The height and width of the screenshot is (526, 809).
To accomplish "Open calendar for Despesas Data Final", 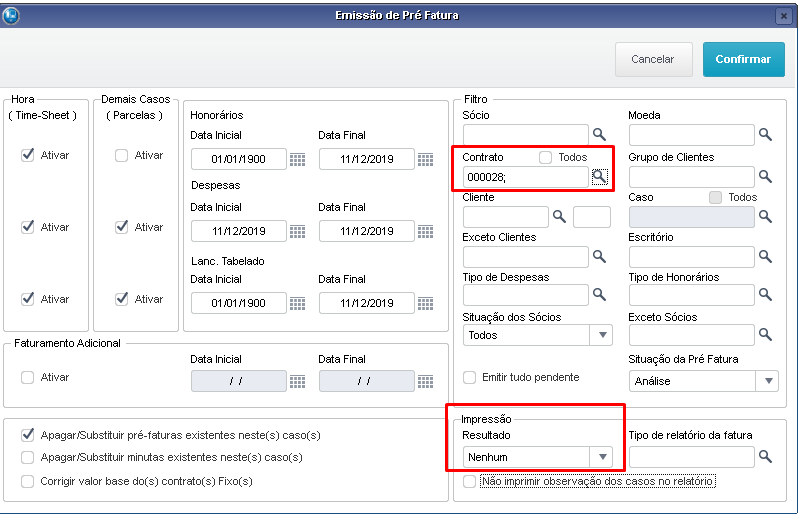I will tap(425, 231).
